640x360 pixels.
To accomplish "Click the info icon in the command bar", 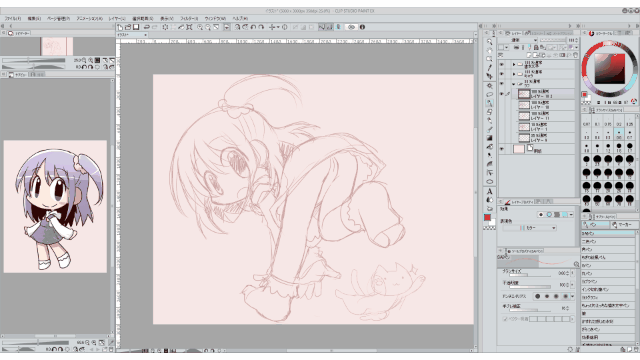I will point(362,27).
